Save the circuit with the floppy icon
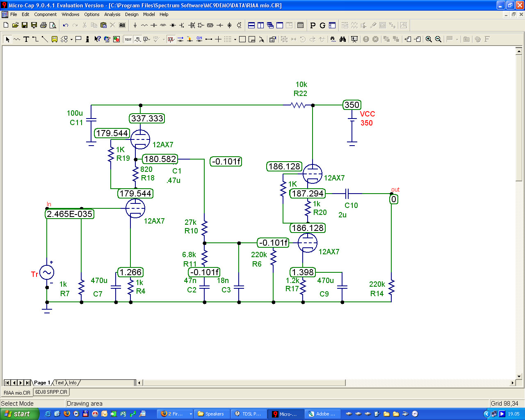Screen dimensions: 525x420 (25, 25)
